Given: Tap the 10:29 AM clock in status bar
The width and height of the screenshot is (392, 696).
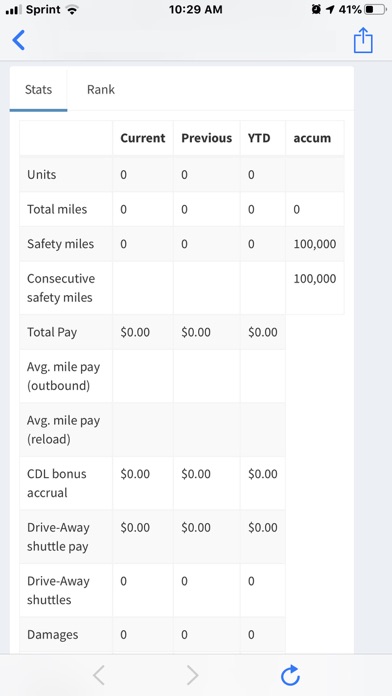Looking at the screenshot, I should 196,9.
